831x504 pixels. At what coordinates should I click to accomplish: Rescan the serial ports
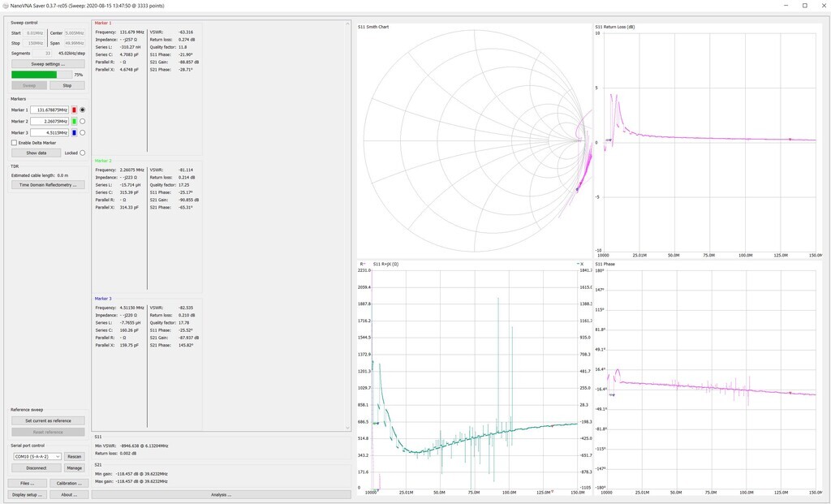[x=74, y=456]
